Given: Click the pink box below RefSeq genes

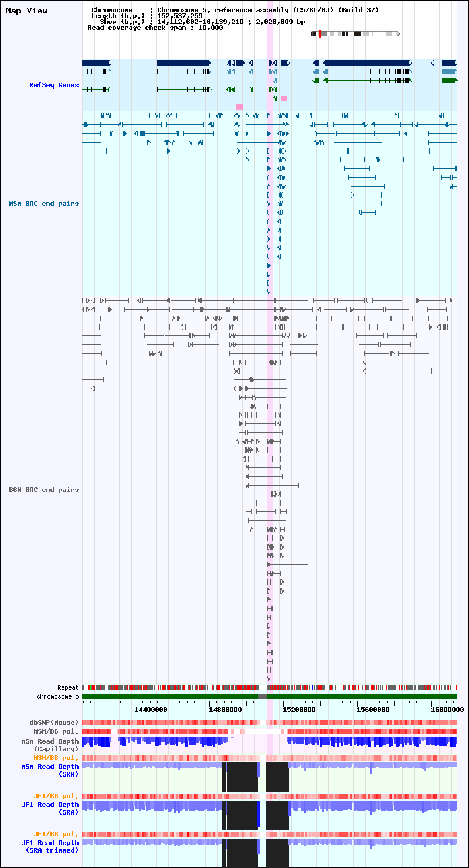Looking at the screenshot, I should 239,107.
